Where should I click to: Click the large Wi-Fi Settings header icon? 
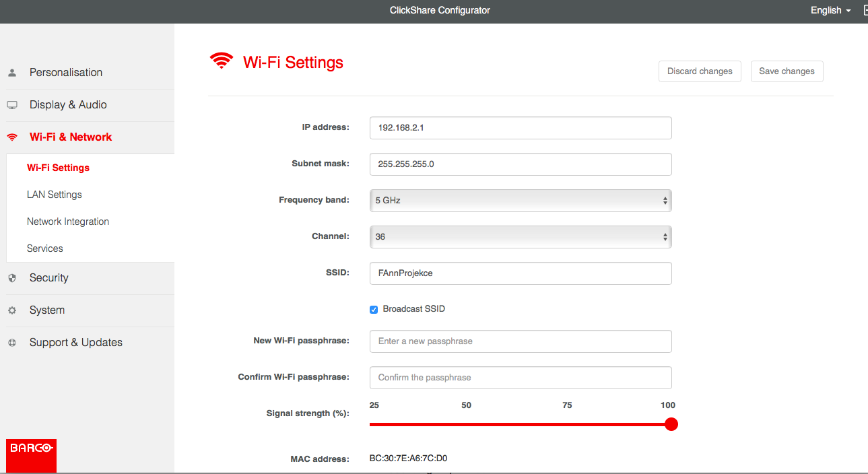coord(222,62)
